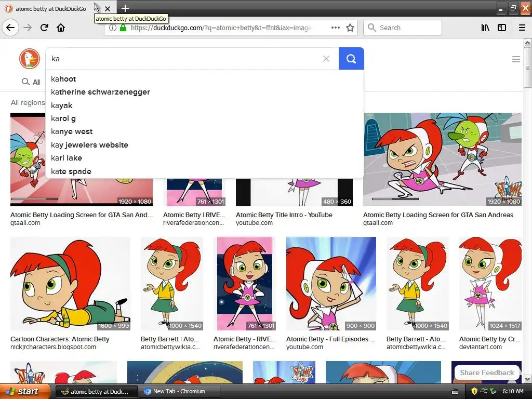The width and height of the screenshot is (532, 399).
Task: Click the system clock showing 6:10 AM
Action: pos(513,391)
